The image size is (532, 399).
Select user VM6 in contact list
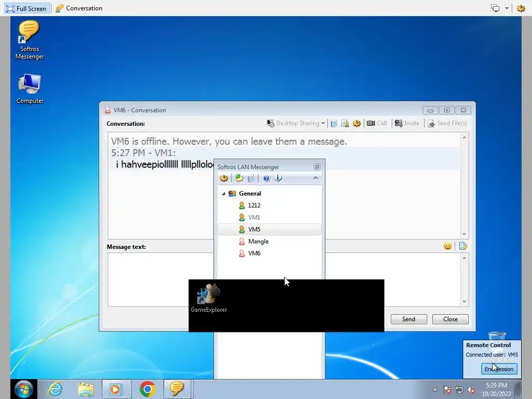(254, 254)
